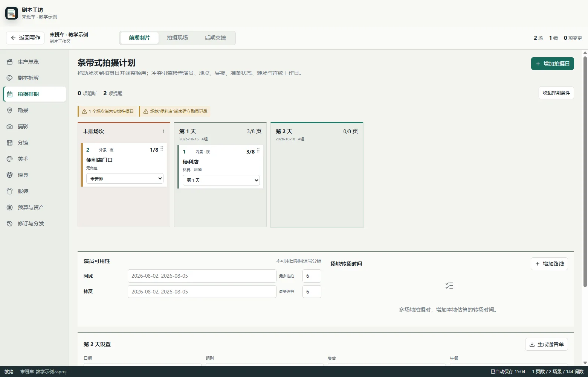Image resolution: width=588 pixels, height=377 pixels.
Task: Switch to 拍摄现场 tab
Action: pos(177,38)
